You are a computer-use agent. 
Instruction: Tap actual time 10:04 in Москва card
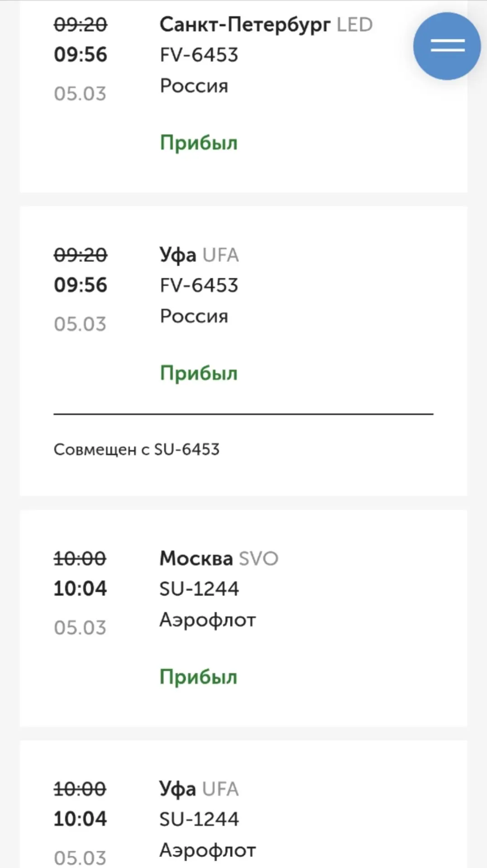[80, 589]
